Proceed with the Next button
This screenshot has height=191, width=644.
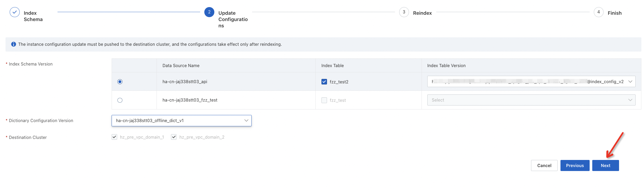point(605,165)
